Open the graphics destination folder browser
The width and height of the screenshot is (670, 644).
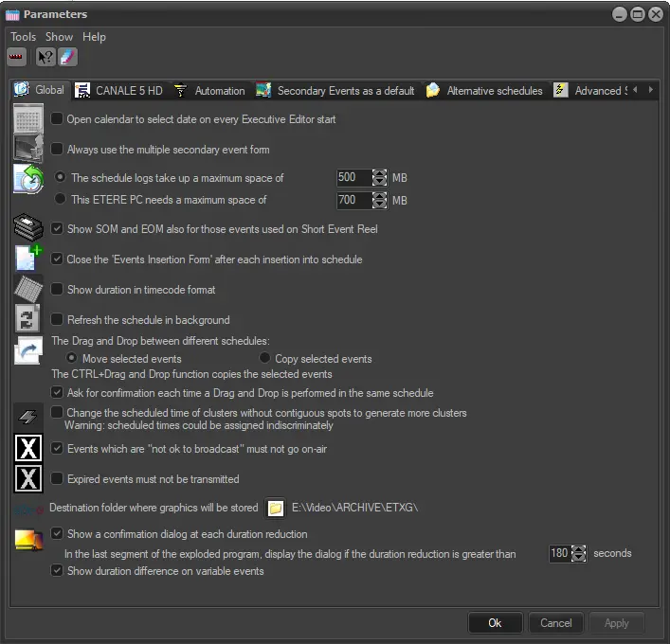tap(276, 509)
